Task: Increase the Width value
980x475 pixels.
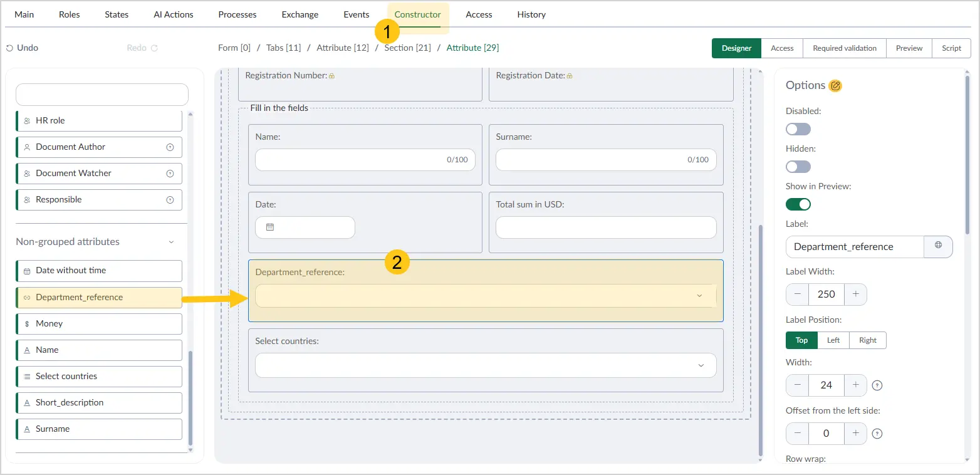Action: (x=855, y=385)
